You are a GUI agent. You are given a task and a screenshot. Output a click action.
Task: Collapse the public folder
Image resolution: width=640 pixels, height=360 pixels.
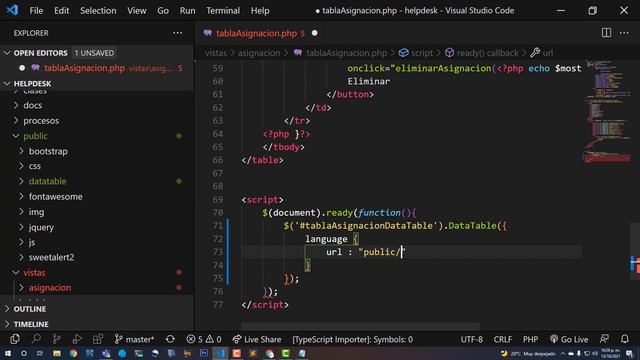pyautogui.click(x=96, y=136)
